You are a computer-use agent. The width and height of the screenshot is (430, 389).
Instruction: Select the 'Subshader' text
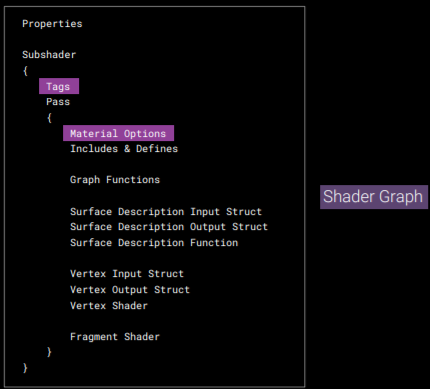click(x=49, y=55)
